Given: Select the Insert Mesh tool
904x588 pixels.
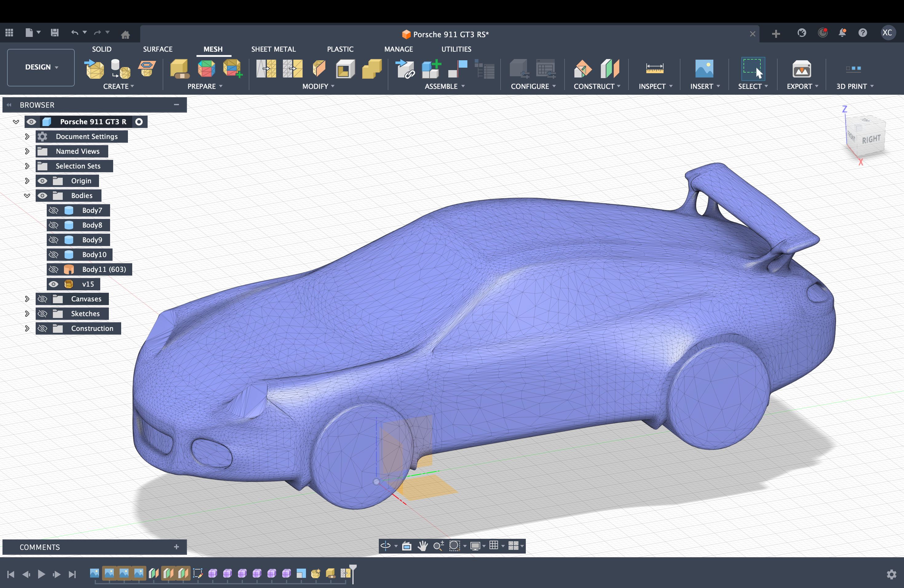Looking at the screenshot, I should pos(94,69).
